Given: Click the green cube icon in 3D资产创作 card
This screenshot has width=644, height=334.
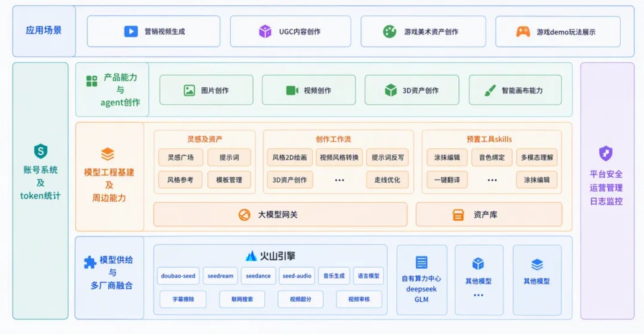Looking at the screenshot, I should coord(391,90).
